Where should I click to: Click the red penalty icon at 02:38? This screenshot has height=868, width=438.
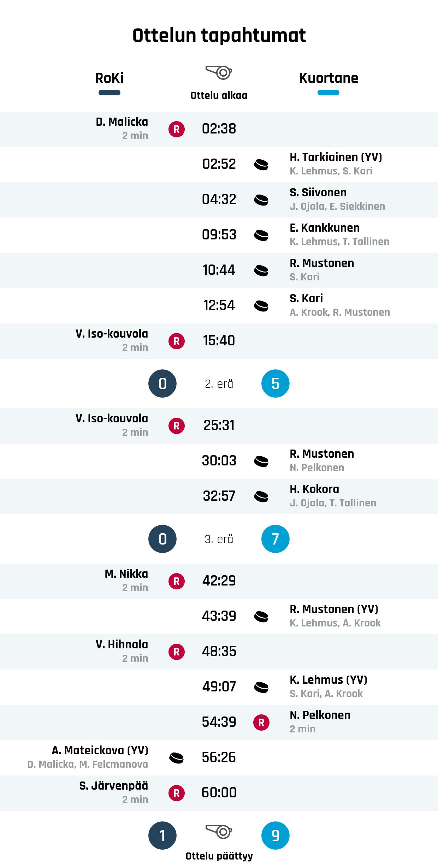(x=177, y=129)
